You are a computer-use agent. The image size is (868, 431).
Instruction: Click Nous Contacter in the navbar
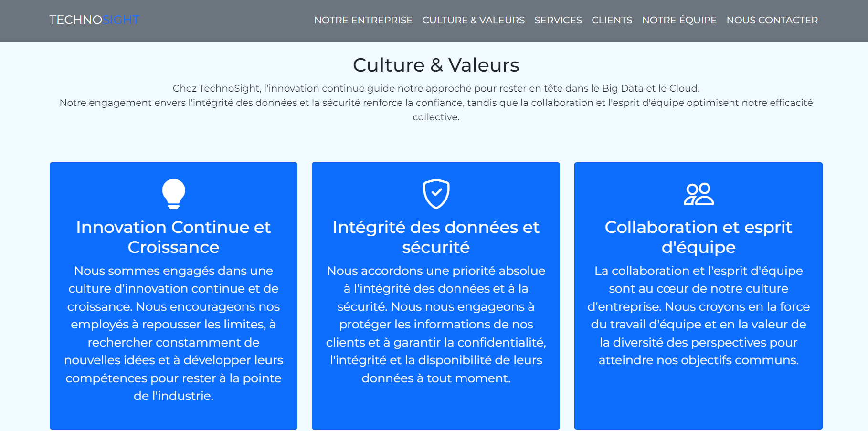(772, 20)
